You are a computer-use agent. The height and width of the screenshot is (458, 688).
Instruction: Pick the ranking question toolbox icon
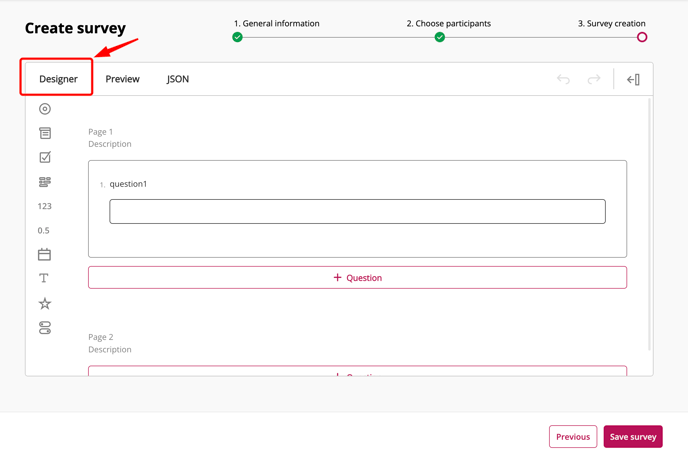coord(45,182)
